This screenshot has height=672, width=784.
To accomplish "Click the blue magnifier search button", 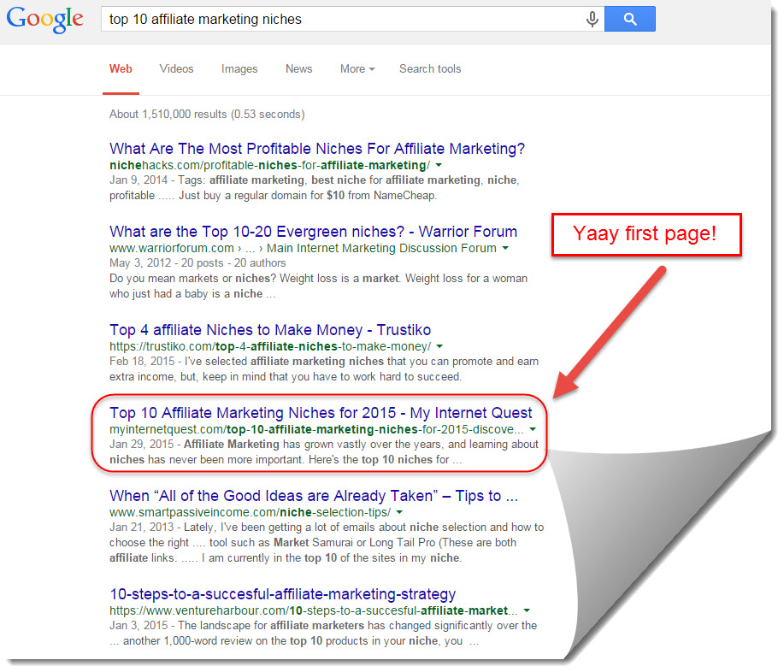I will click(630, 19).
